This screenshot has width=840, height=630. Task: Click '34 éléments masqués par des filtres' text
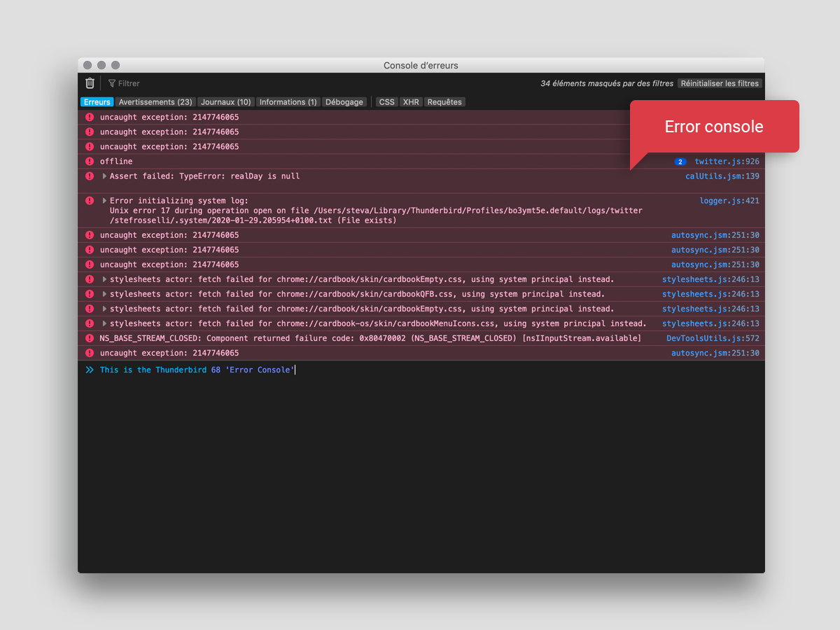click(x=607, y=83)
